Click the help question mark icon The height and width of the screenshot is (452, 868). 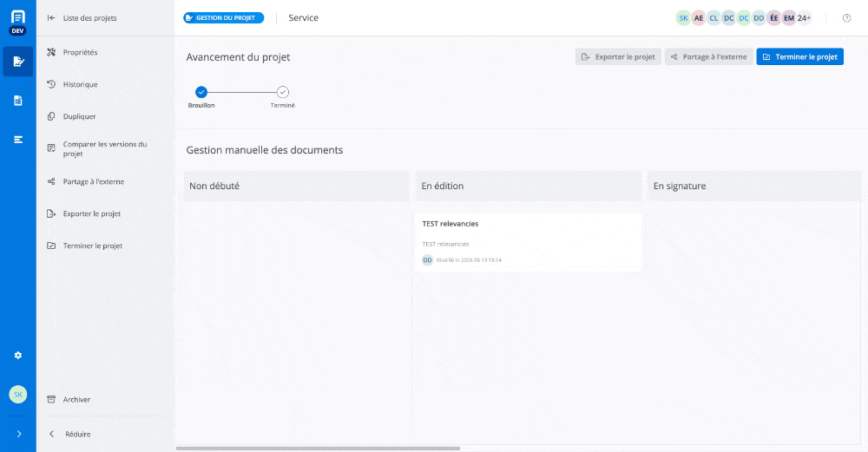[x=846, y=18]
